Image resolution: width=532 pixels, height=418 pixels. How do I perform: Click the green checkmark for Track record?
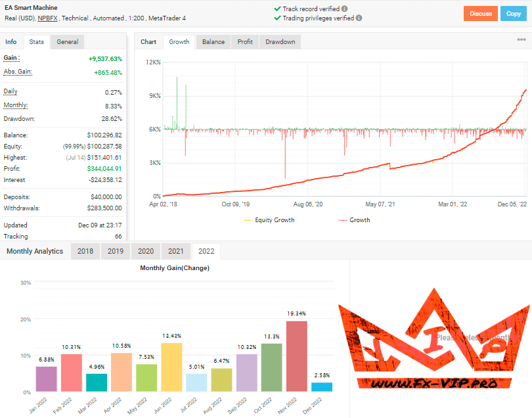[277, 9]
